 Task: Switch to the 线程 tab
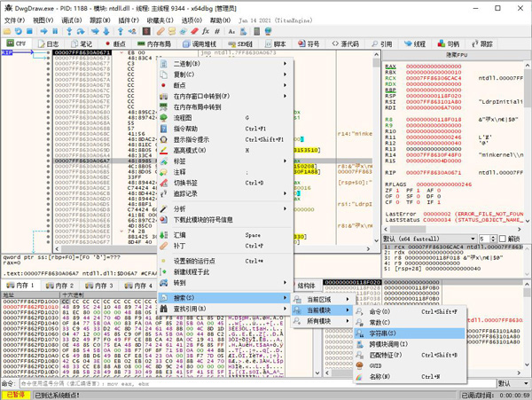[x=415, y=43]
